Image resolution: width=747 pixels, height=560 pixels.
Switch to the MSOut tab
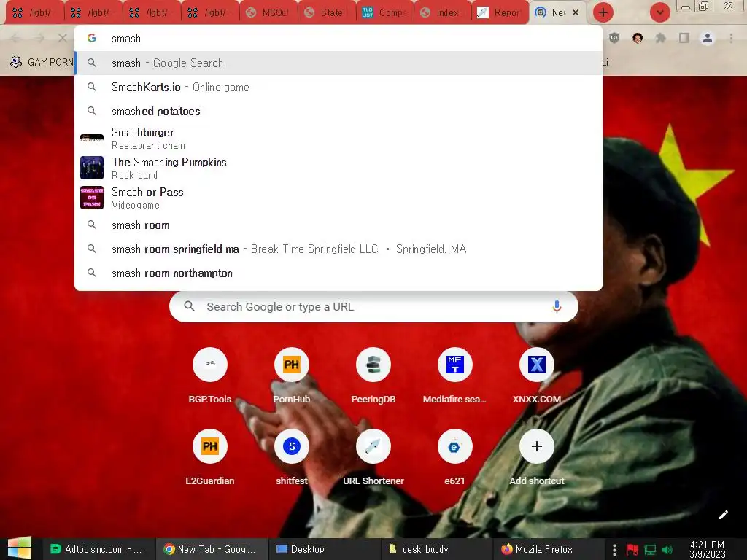(268, 13)
